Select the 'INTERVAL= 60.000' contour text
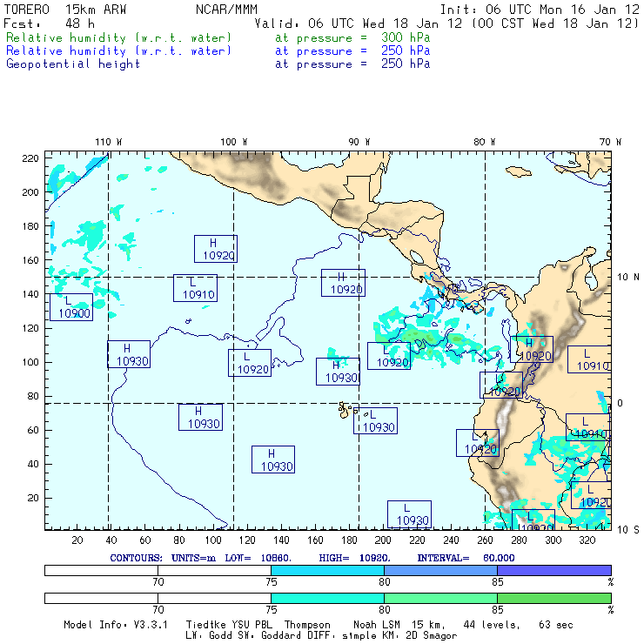The image size is (644, 644). [x=466, y=558]
